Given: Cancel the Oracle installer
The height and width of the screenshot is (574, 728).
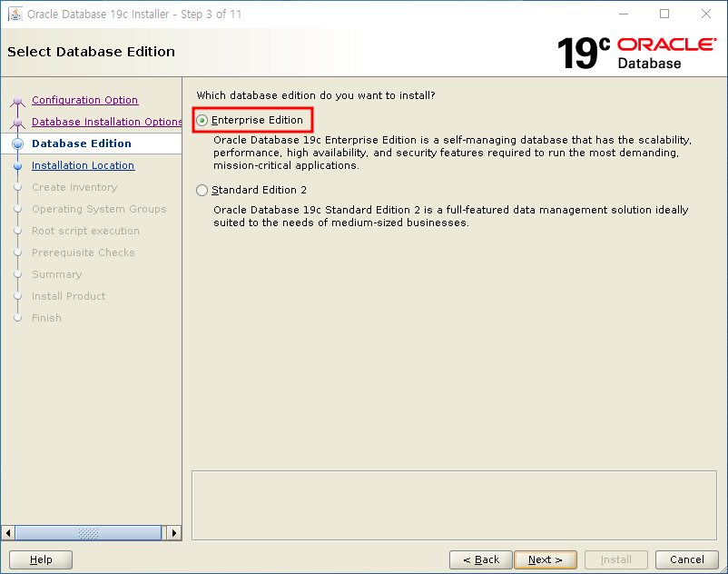Looking at the screenshot, I should coord(687,559).
